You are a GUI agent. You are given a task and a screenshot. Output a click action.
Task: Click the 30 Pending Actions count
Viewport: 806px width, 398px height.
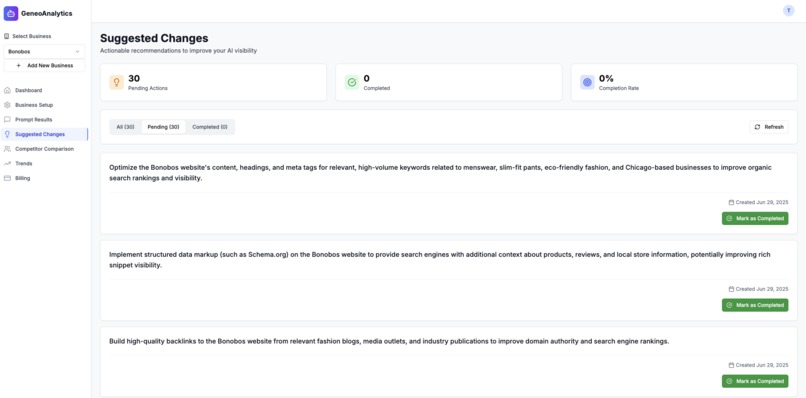coord(134,79)
